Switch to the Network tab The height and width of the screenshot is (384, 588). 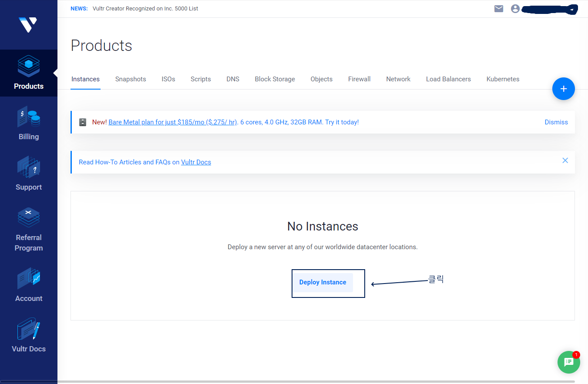coord(398,79)
